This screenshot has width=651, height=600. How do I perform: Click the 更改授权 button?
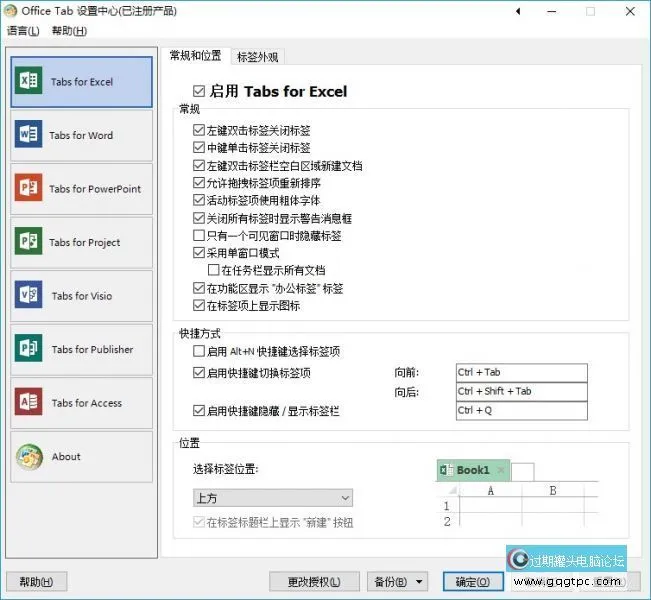(x=314, y=581)
